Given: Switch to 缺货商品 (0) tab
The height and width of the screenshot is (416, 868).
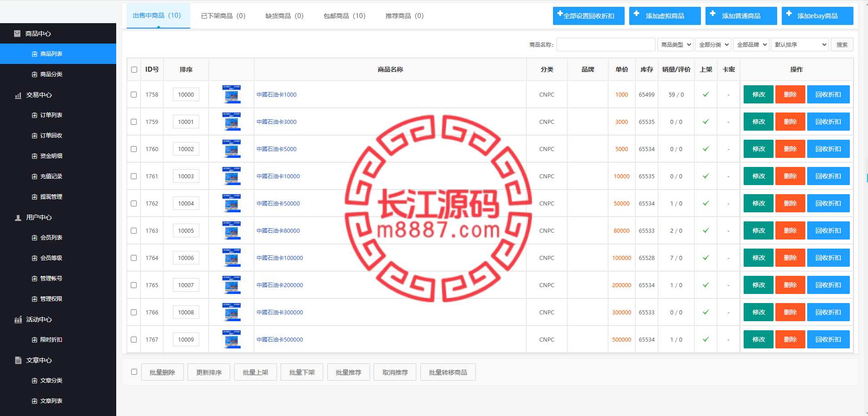Looking at the screenshot, I should tap(285, 16).
